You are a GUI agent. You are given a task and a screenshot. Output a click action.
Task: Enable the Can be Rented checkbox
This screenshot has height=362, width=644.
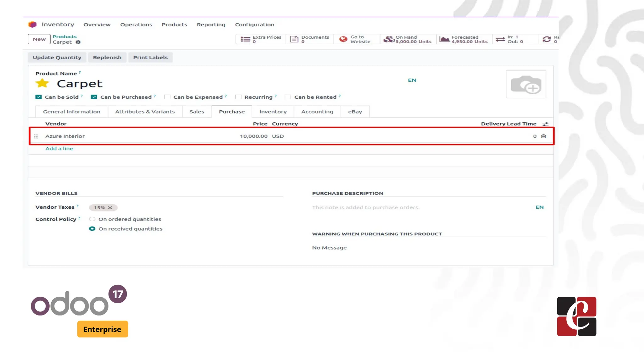coord(288,97)
